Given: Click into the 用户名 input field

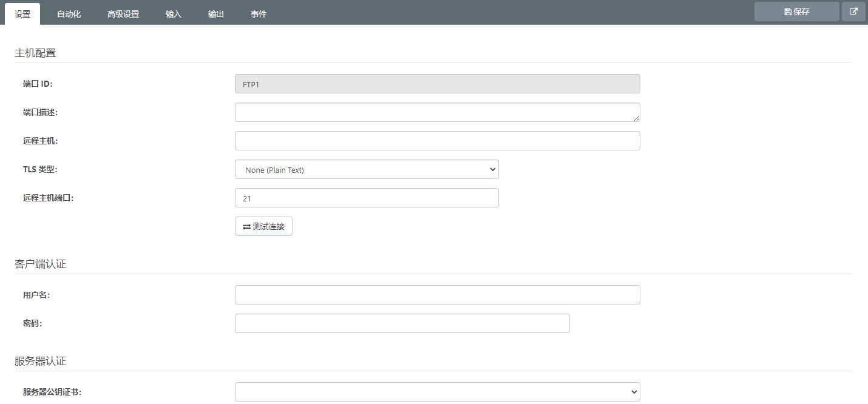Looking at the screenshot, I should pos(437,295).
